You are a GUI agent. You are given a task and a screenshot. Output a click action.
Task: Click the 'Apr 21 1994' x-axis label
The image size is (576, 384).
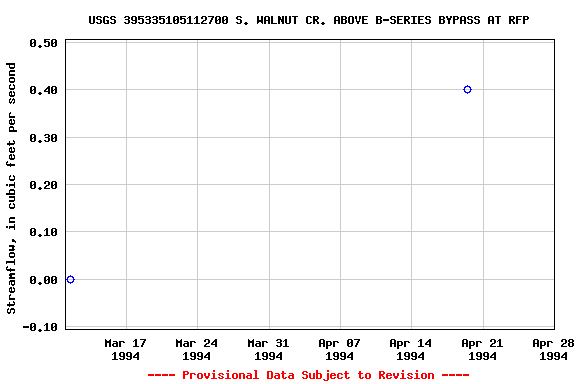coord(482,349)
